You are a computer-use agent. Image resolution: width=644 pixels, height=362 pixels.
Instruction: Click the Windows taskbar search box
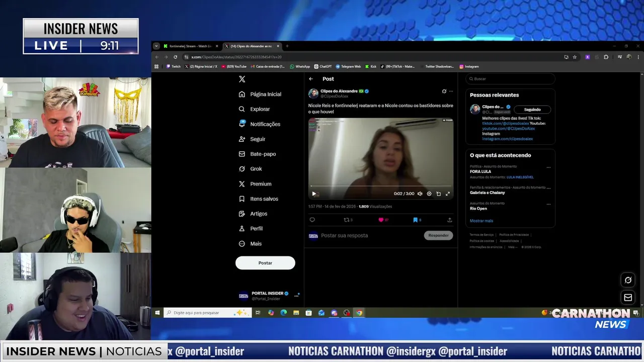[x=208, y=313]
